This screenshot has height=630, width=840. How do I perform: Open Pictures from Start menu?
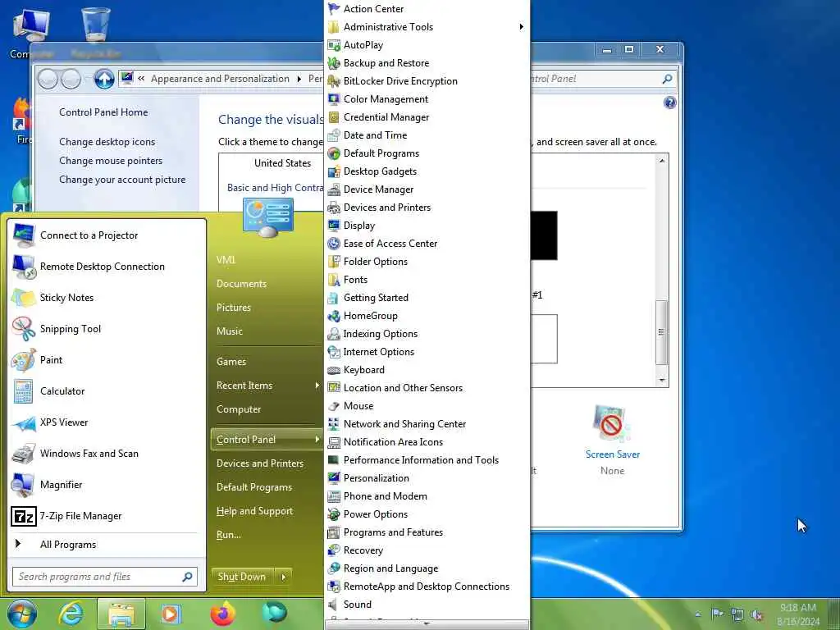234,308
